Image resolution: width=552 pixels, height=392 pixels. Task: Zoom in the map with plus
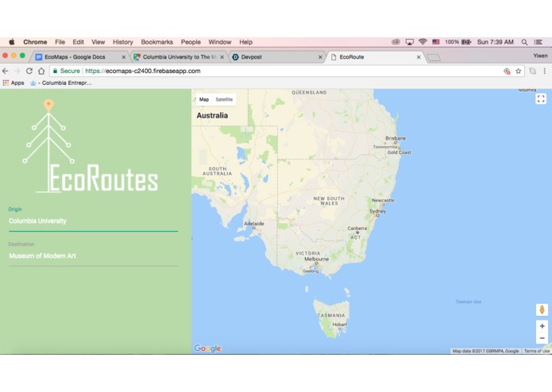pos(542,326)
